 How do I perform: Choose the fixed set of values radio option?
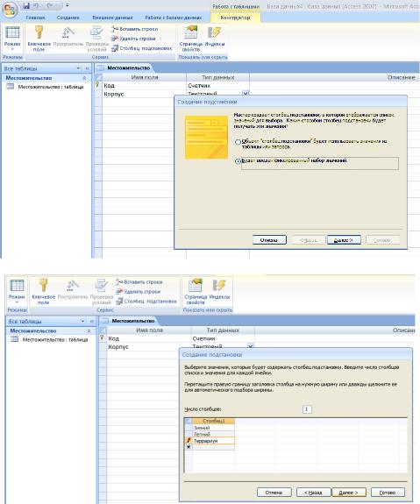coord(238,161)
